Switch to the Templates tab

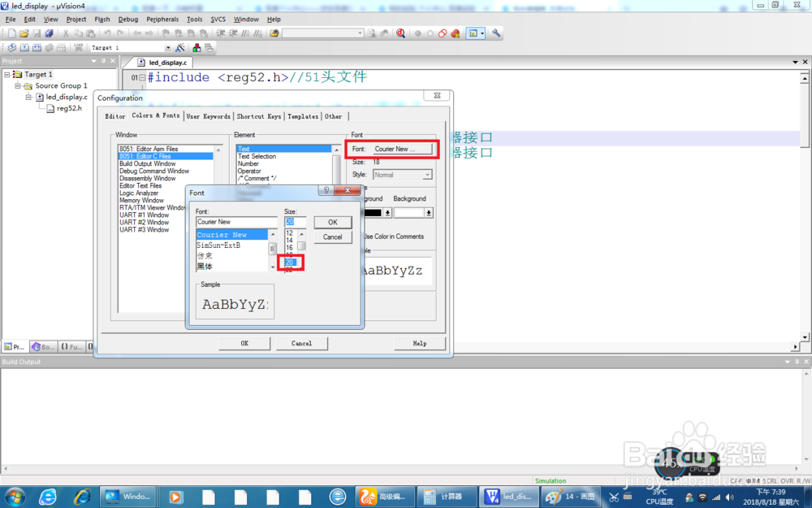coord(303,116)
